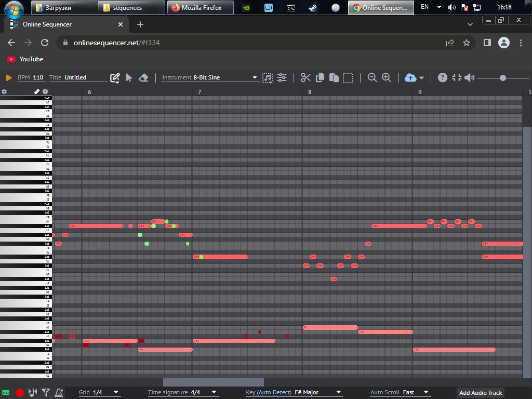Open the sequences folder in taskbar
Image resolution: width=532 pixels, height=399 pixels.
point(132,7)
